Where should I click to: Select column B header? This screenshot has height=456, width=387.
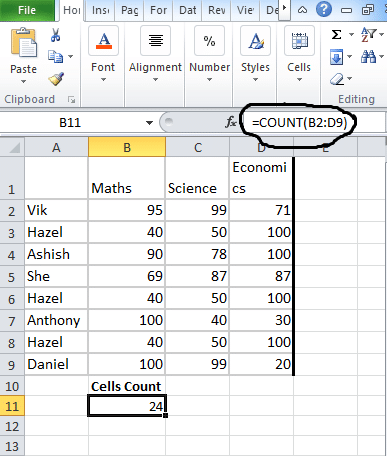click(127, 147)
